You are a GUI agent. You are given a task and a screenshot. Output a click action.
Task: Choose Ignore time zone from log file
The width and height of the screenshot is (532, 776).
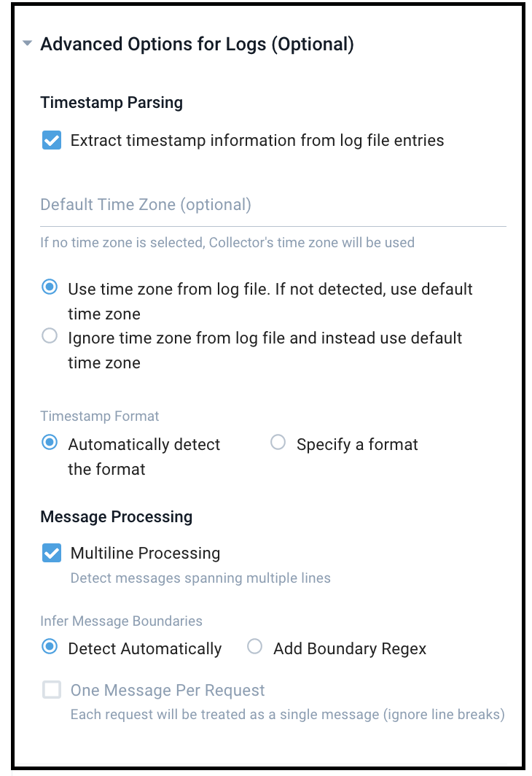pyautogui.click(x=50, y=335)
